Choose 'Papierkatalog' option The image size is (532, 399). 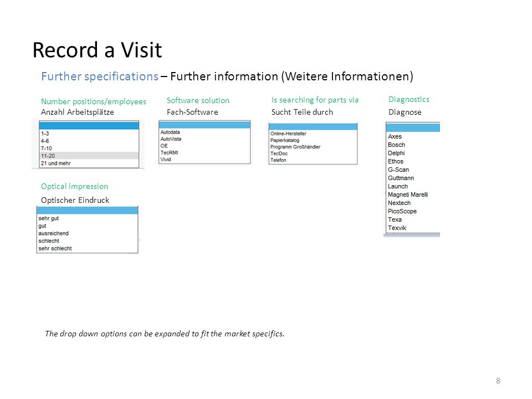pos(313,140)
